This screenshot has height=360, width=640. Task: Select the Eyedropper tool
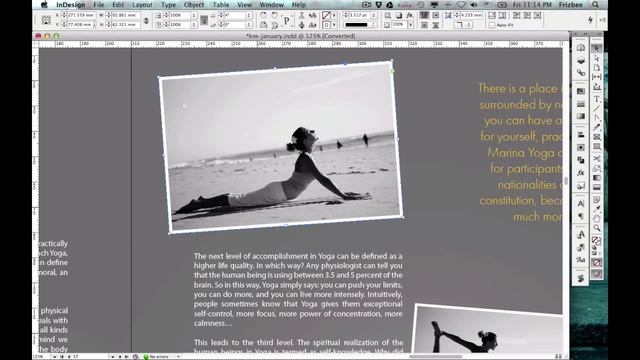click(x=597, y=208)
